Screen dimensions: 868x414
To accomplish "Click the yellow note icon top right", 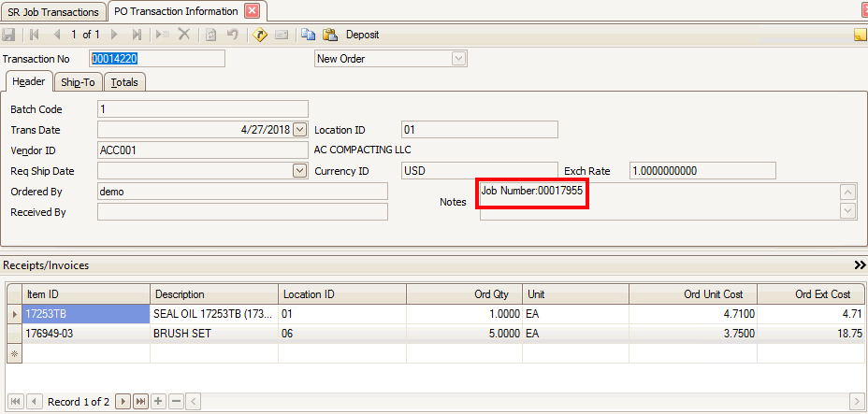I will pyautogui.click(x=860, y=35).
